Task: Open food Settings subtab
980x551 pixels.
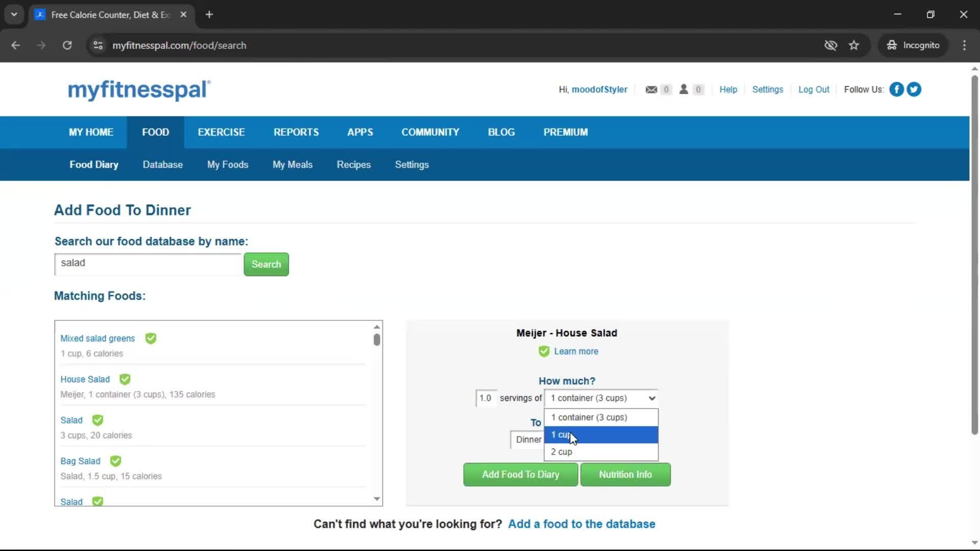Action: (x=412, y=165)
